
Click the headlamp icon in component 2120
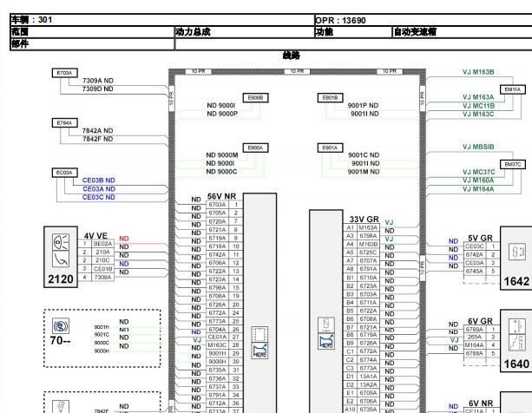click(x=61, y=242)
